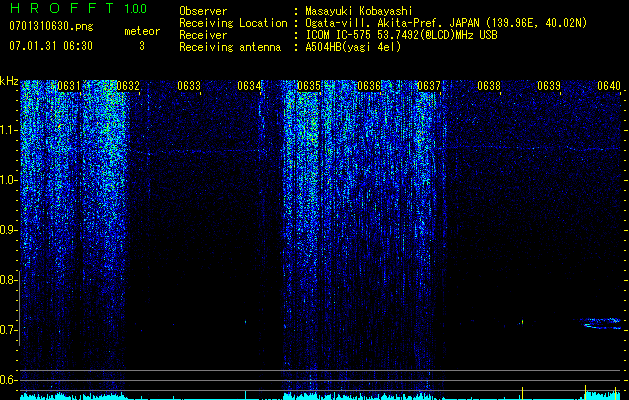Screen dimensions: 629x400
Task: Click the 0635 time marker
Action: 309,86
